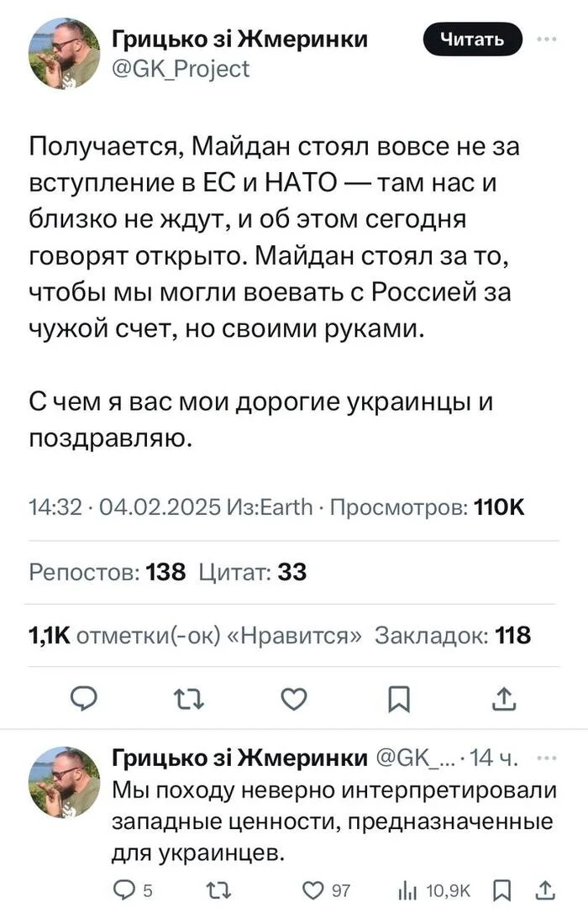Image resolution: width=588 pixels, height=918 pixels.
Task: Open the more options menu on the main tweet
Action: click(x=548, y=38)
